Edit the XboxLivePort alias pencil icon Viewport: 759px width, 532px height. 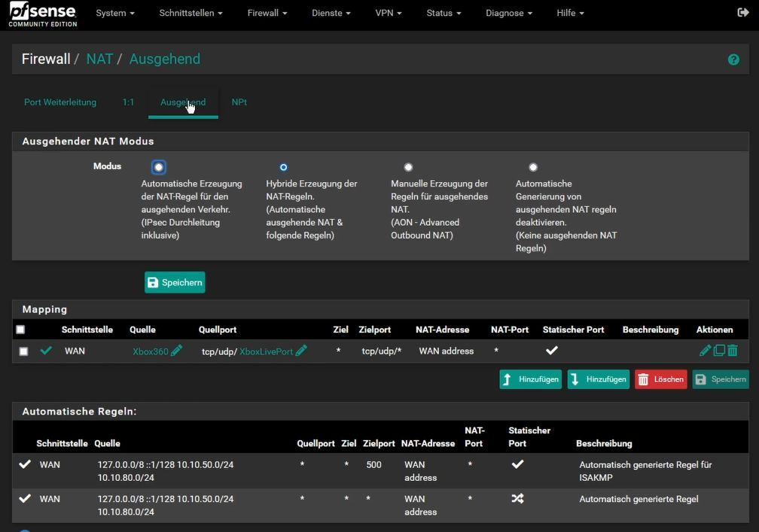pyautogui.click(x=301, y=351)
